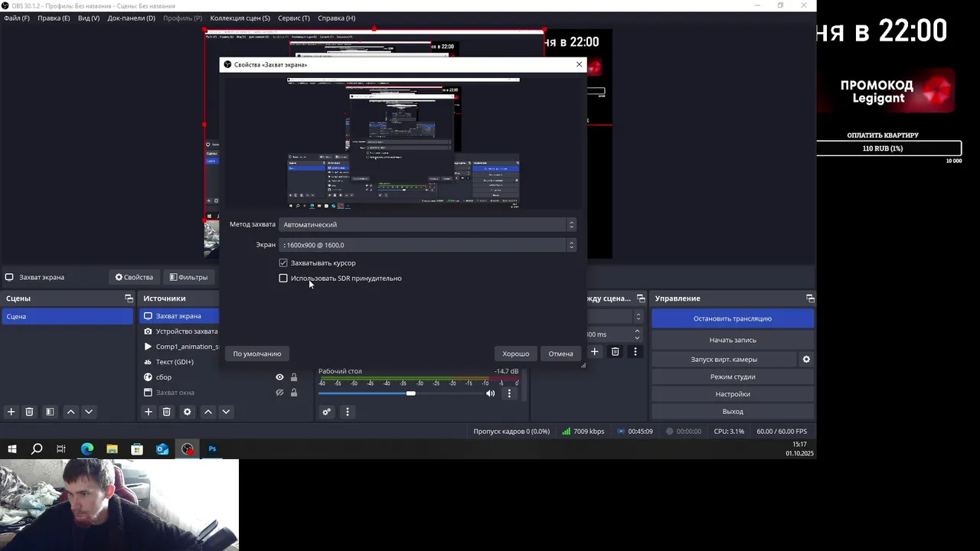The height and width of the screenshot is (551, 980).
Task: Click the Выход button
Action: (733, 412)
